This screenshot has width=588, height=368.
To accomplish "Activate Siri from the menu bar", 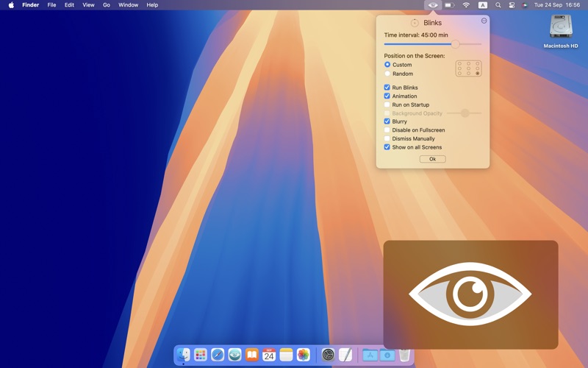I will (x=525, y=5).
